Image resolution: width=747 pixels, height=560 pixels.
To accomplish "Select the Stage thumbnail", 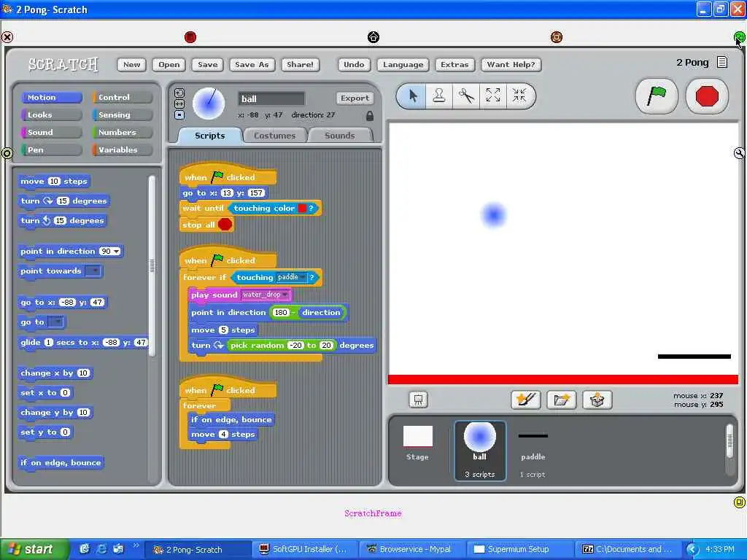I will (x=418, y=443).
